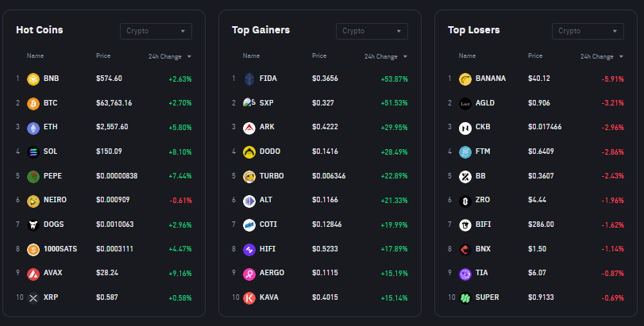The image size is (644, 326).
Task: Click the ARK coin icon
Action: point(249,128)
